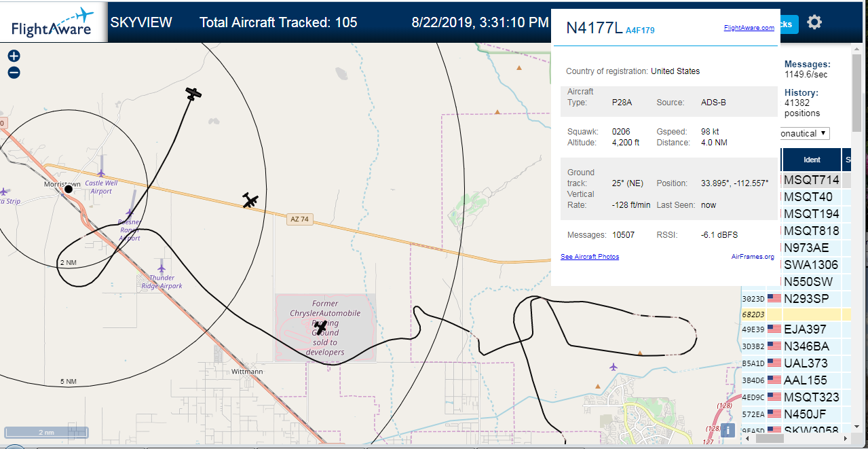Click the receiver location black dot

coord(68,189)
